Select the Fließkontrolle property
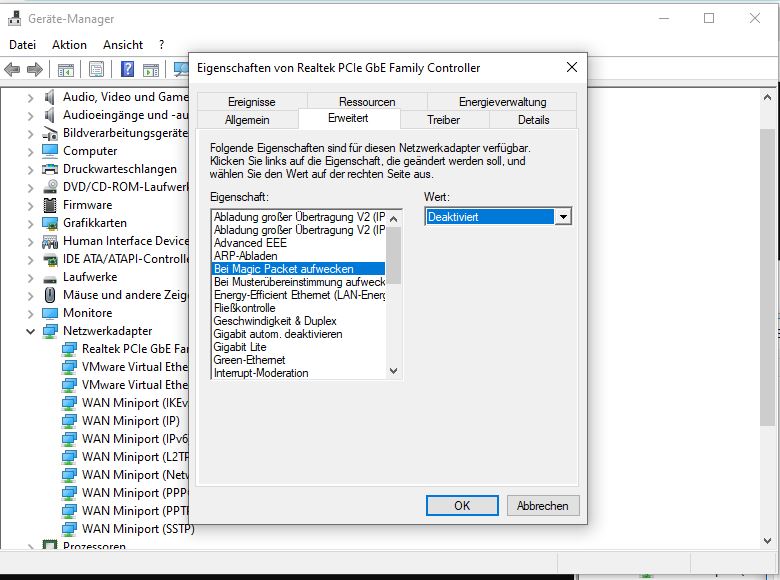The image size is (780, 580). 298,308
